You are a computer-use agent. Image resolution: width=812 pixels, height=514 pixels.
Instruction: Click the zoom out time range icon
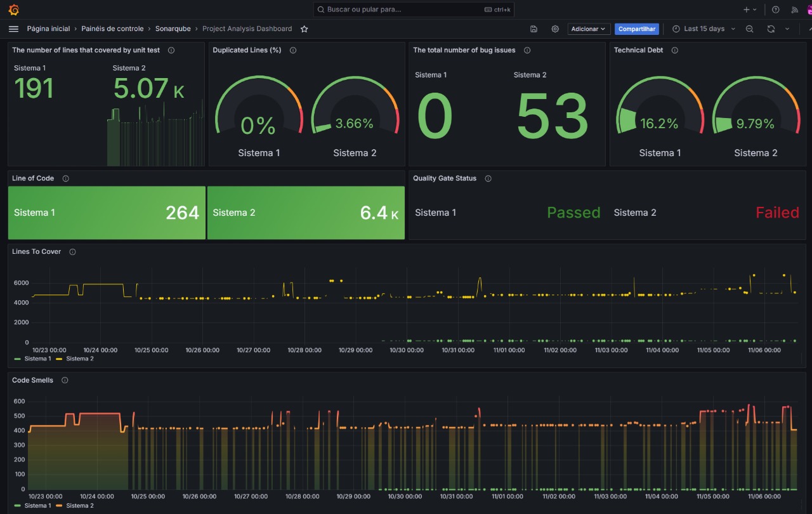point(749,29)
